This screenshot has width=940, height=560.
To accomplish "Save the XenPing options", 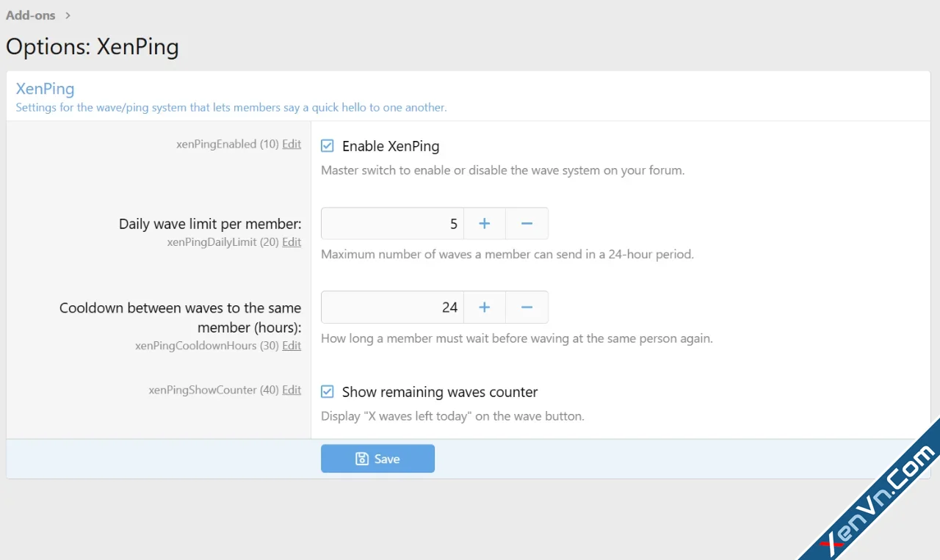I will 377,459.
